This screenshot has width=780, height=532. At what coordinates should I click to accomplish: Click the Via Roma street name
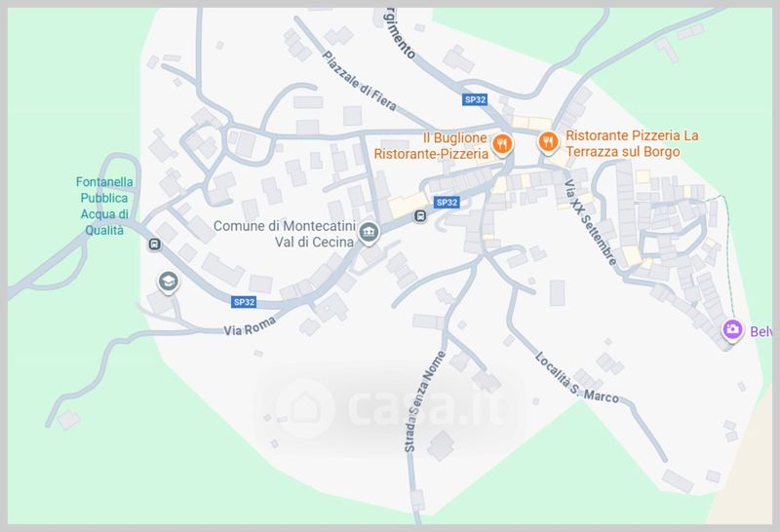tap(250, 326)
